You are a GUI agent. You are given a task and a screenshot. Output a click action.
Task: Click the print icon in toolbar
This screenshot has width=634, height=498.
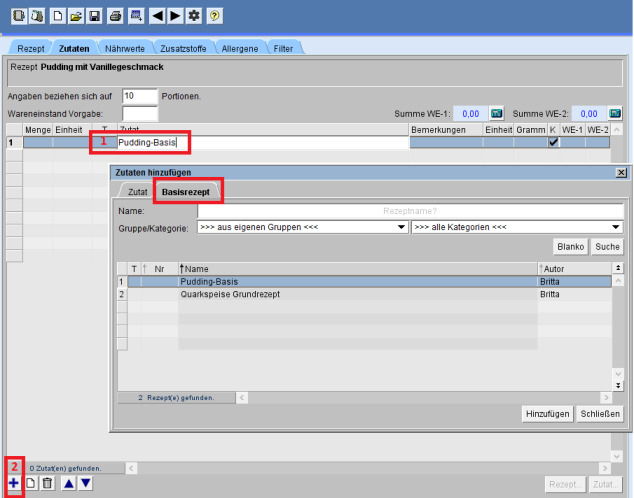coord(115,16)
